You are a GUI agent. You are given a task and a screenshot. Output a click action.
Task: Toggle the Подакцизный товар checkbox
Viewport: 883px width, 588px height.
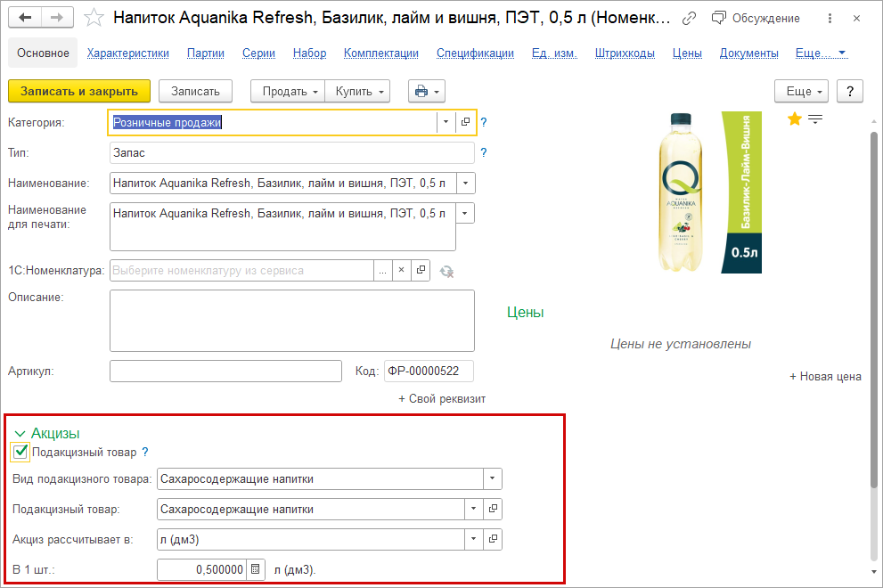20,452
